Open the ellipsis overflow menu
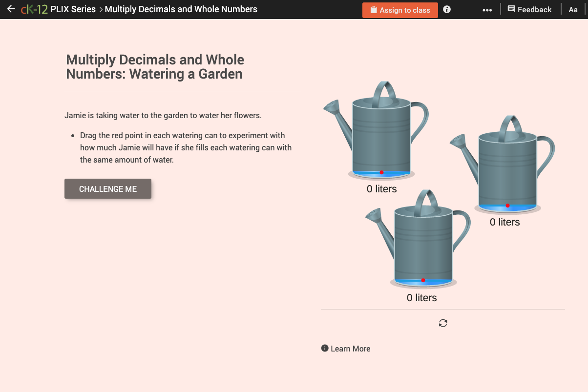Screen dimensions: 588x392 click(x=487, y=9)
